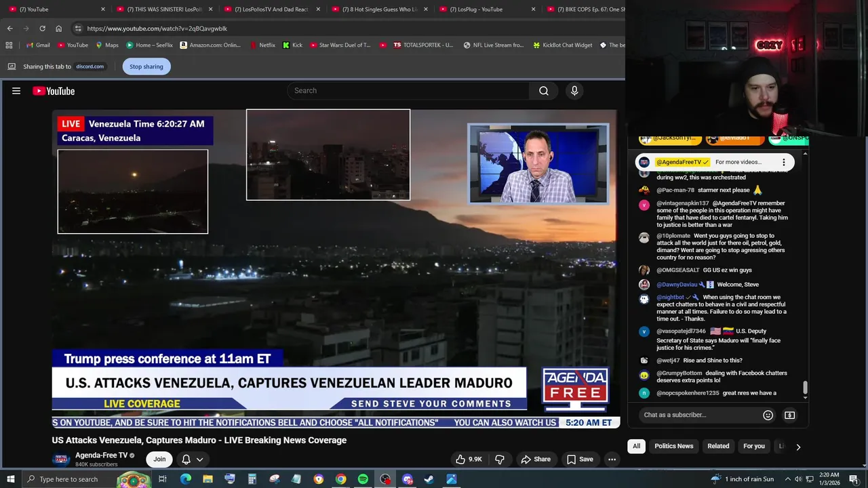Image resolution: width=868 pixels, height=488 pixels.
Task: Open the Amazon.com bookmark
Action: 210,45
